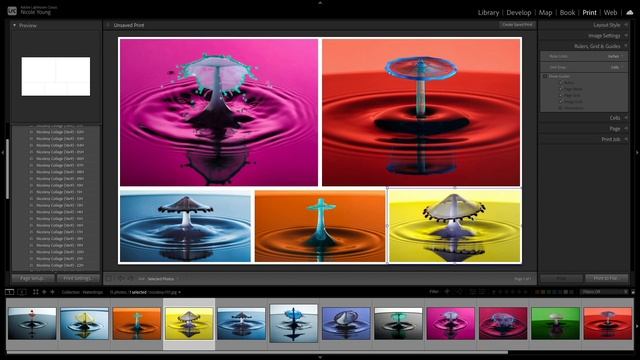
Task: Hide the top module picker arrow
Action: pos(320,2)
